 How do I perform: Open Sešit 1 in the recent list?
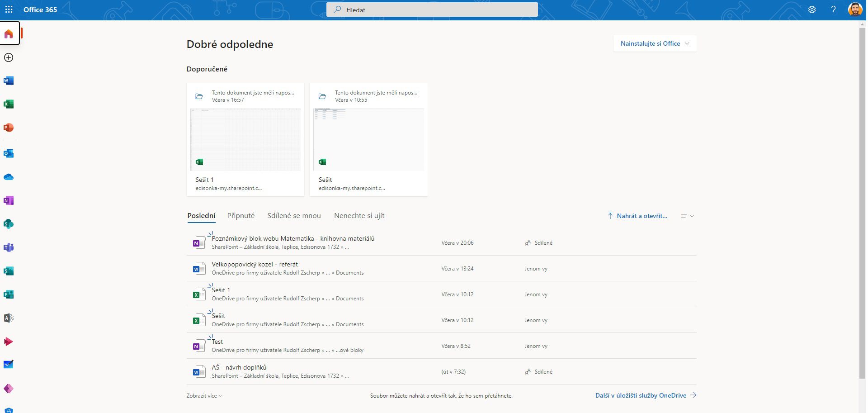pyautogui.click(x=221, y=290)
